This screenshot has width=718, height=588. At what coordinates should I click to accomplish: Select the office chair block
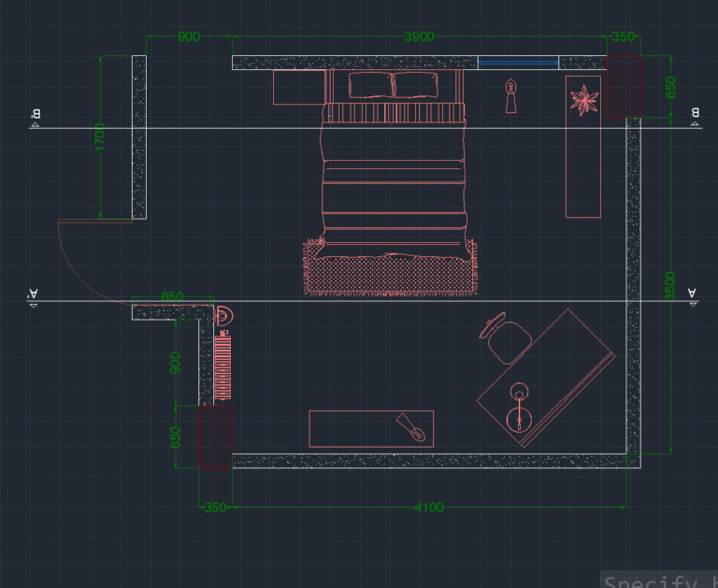point(507,338)
